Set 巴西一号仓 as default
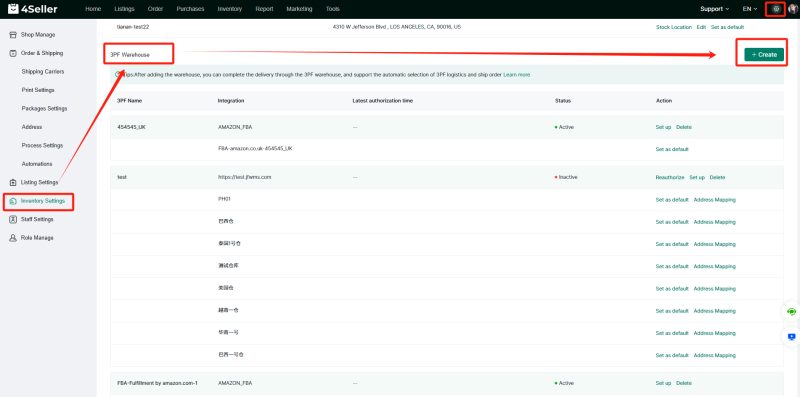The width and height of the screenshot is (800, 397). [672, 355]
